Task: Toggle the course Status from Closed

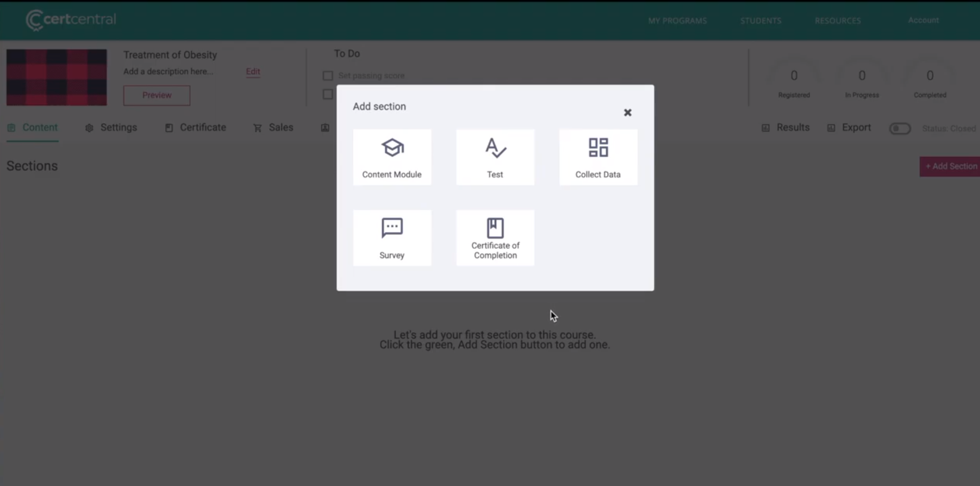Action: click(900, 128)
